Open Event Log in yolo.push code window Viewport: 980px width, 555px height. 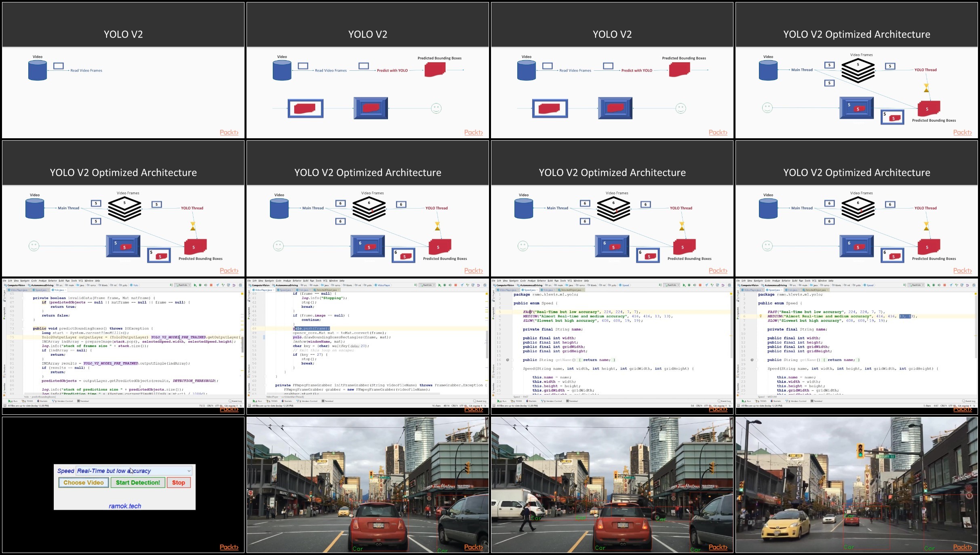(479, 401)
